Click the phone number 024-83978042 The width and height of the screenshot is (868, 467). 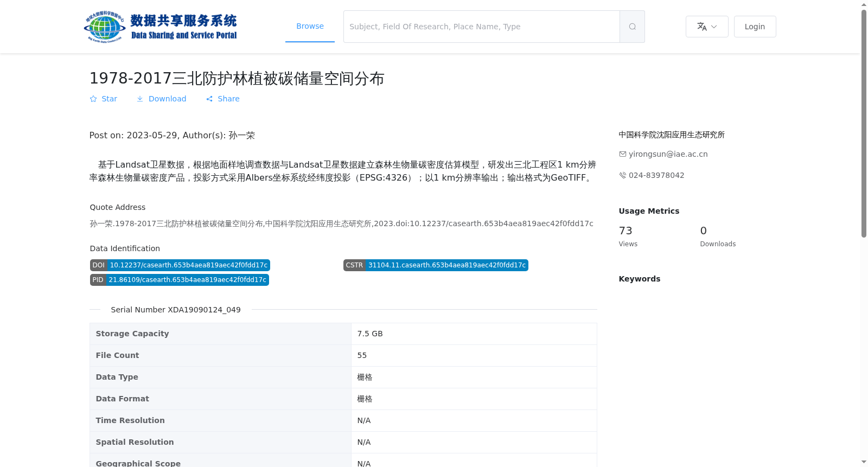[x=656, y=175]
